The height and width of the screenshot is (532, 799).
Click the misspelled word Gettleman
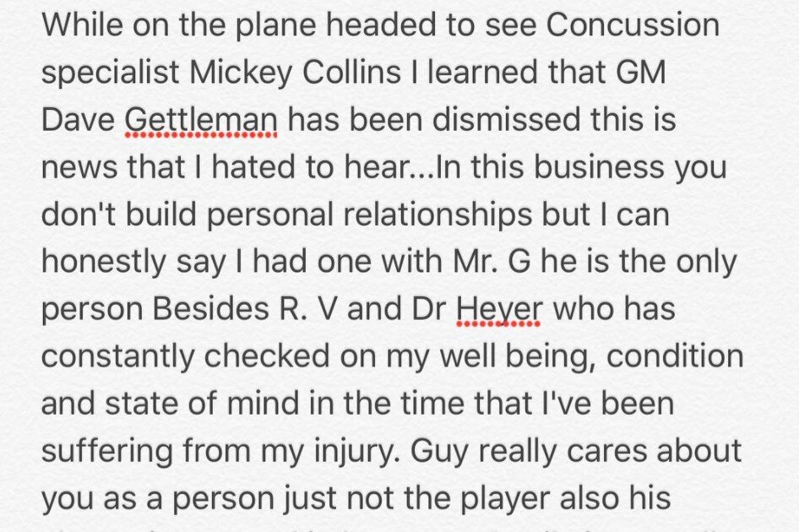click(201, 121)
